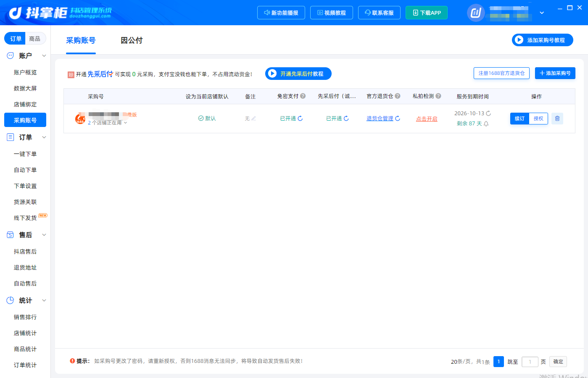Select page 1 in pagination
Viewport: 588px width, 378px height.
coord(498,362)
